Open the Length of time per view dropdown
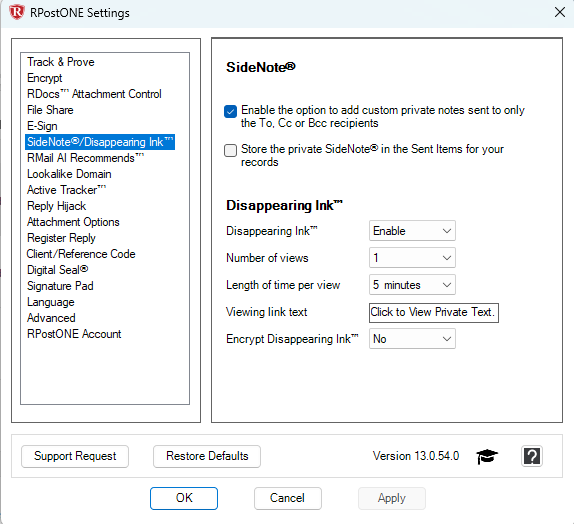This screenshot has width=574, height=524. (412, 285)
